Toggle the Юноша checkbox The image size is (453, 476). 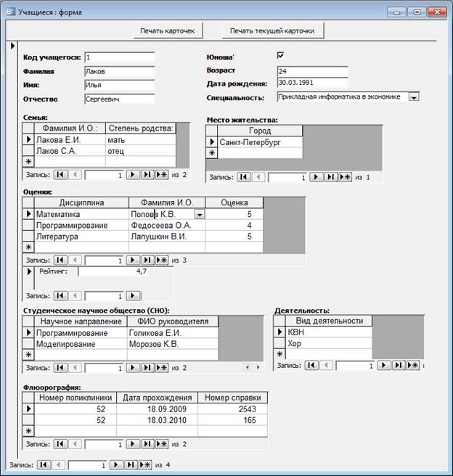280,55
